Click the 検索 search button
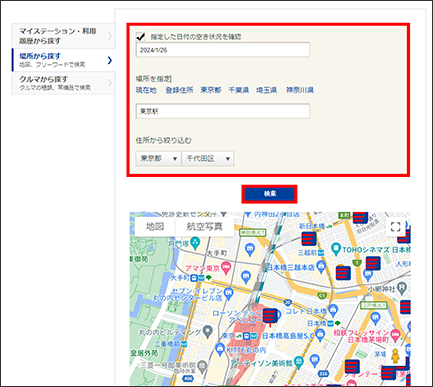 (269, 194)
